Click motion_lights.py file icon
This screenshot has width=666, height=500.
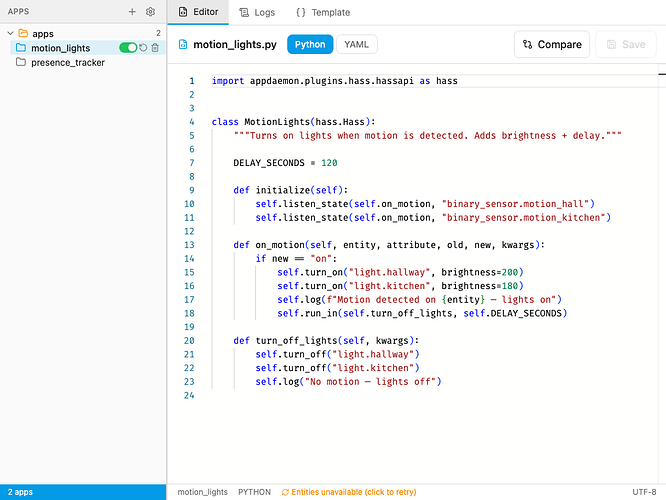(x=183, y=44)
